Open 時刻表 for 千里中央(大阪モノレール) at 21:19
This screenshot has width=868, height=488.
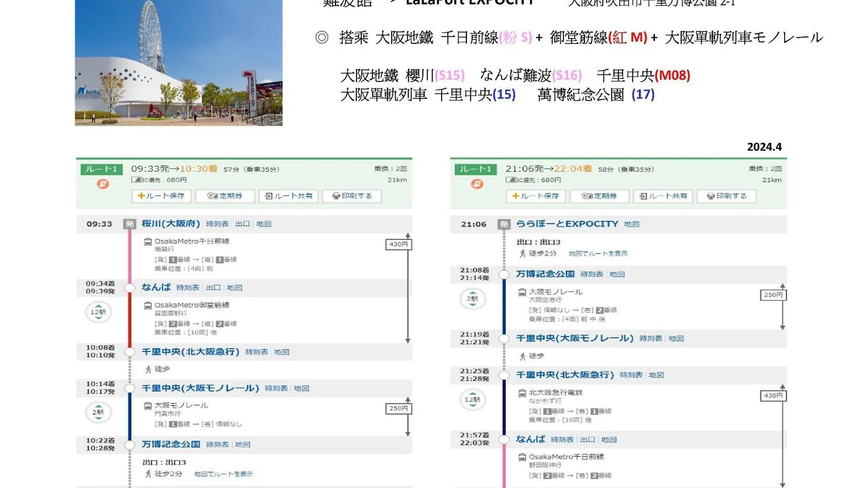click(x=651, y=338)
